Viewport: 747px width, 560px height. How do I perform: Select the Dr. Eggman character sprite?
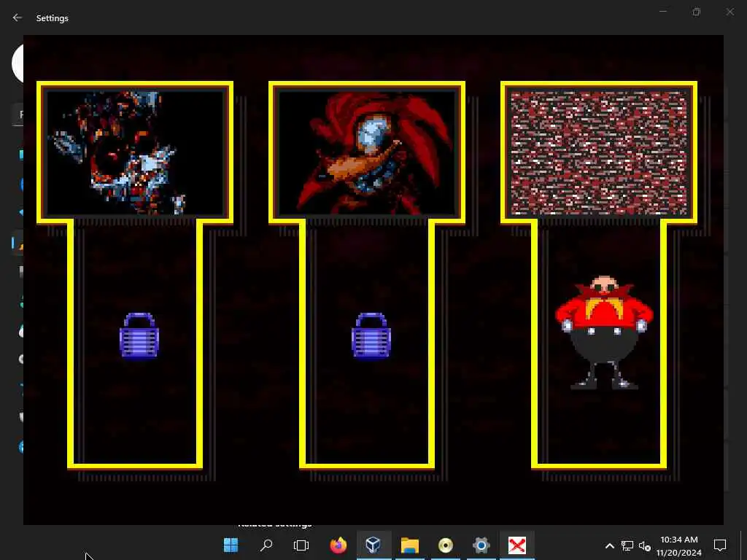click(x=604, y=332)
